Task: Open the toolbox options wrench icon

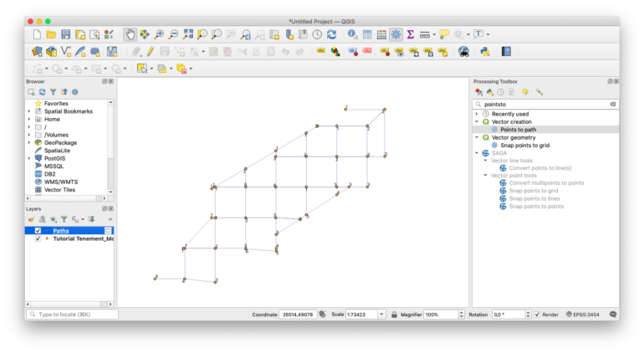Action: click(x=539, y=92)
